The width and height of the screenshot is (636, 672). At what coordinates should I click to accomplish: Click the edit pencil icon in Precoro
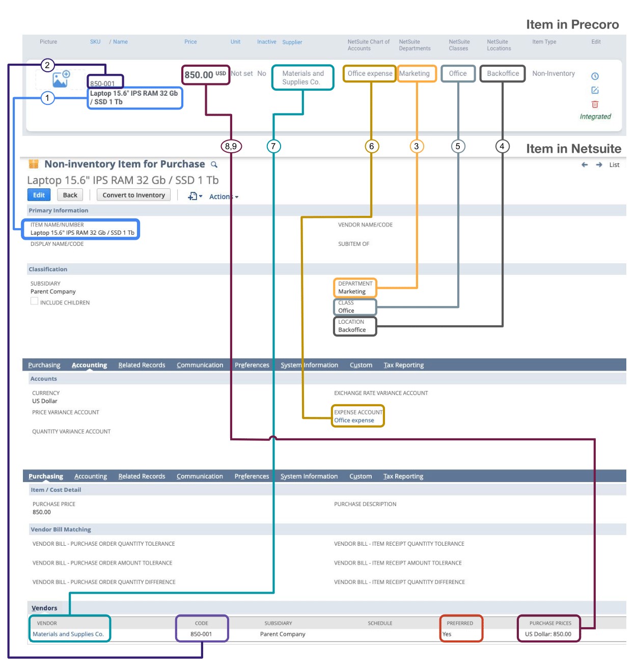(595, 90)
